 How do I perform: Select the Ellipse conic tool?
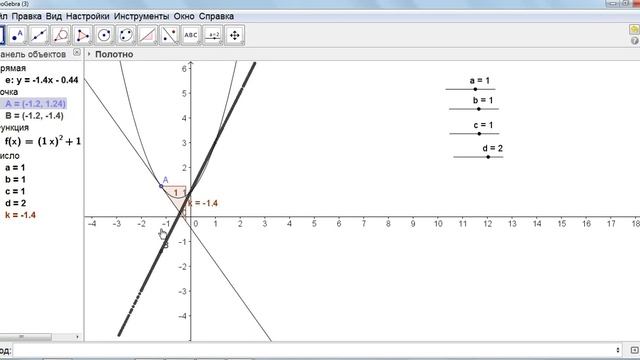coord(126,35)
